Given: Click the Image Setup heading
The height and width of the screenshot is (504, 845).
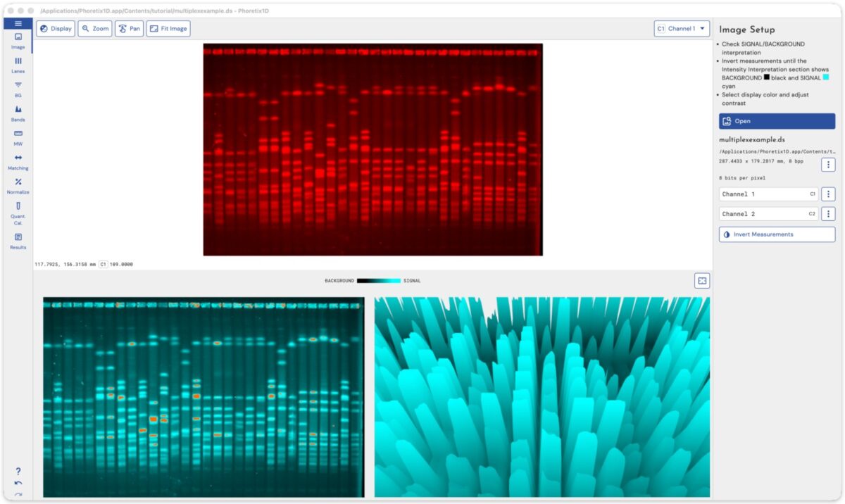Looking at the screenshot, I should tap(746, 30).
